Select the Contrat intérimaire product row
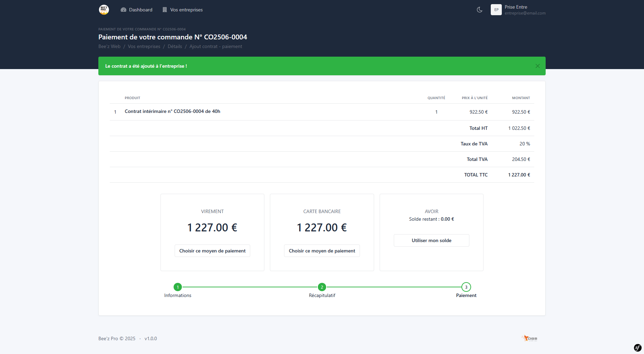This screenshot has width=644, height=354. [173, 111]
